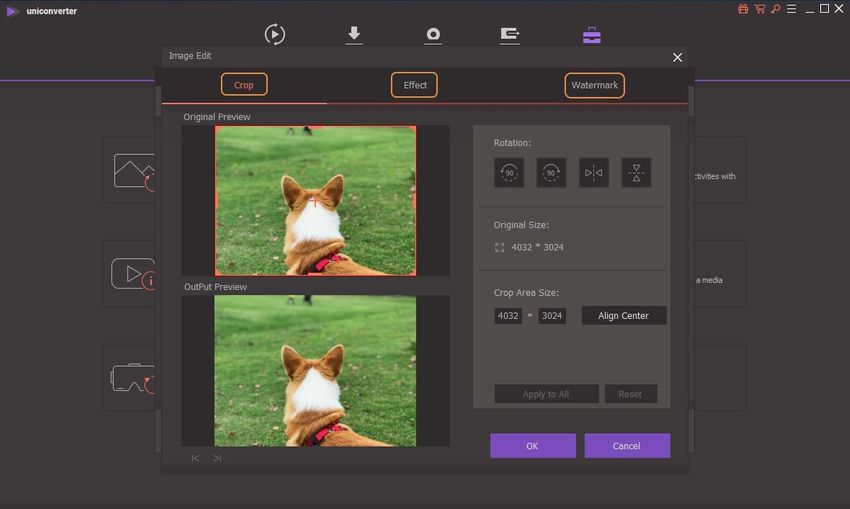Flip the image horizontally
Viewport: 850px width, 509px height.
pyautogui.click(x=594, y=173)
